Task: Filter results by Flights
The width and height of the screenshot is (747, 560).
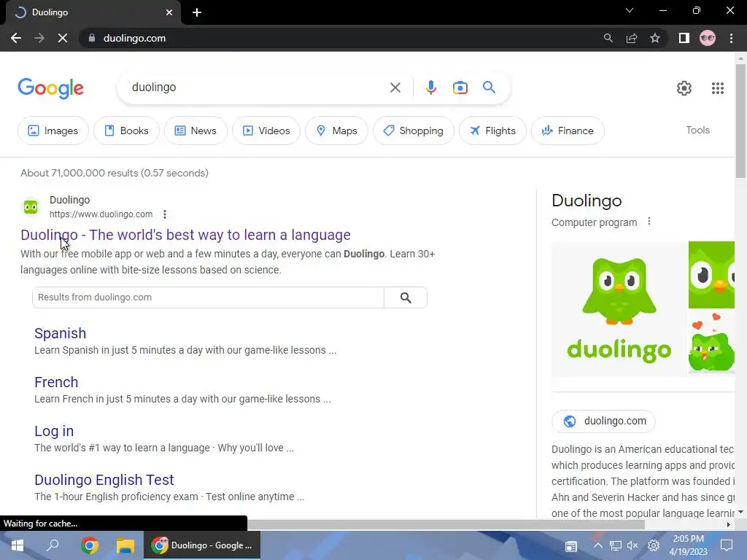Action: pos(492,131)
